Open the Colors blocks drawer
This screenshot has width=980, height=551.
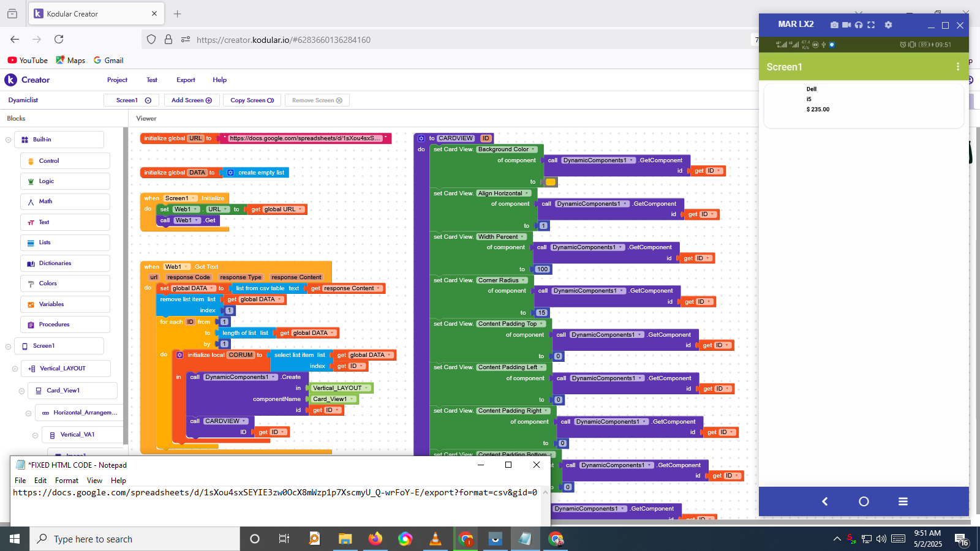pyautogui.click(x=65, y=283)
